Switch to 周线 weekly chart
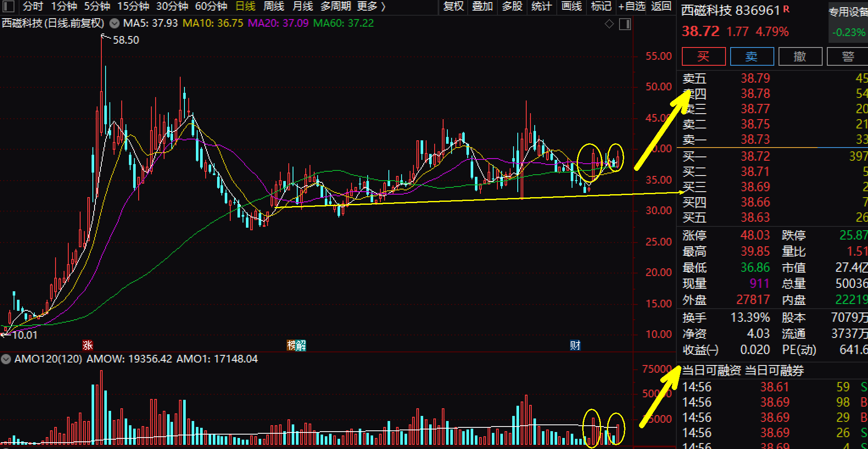868x449 pixels. (274, 6)
